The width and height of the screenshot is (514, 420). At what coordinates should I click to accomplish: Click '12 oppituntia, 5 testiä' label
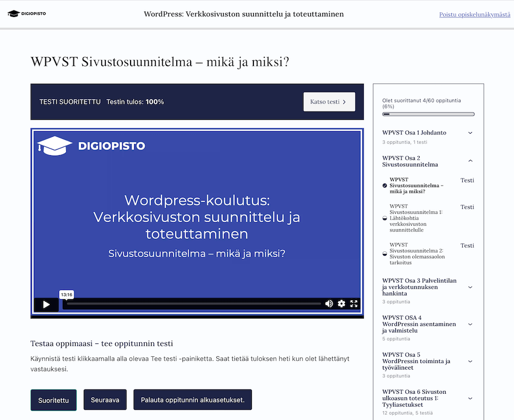408,413
